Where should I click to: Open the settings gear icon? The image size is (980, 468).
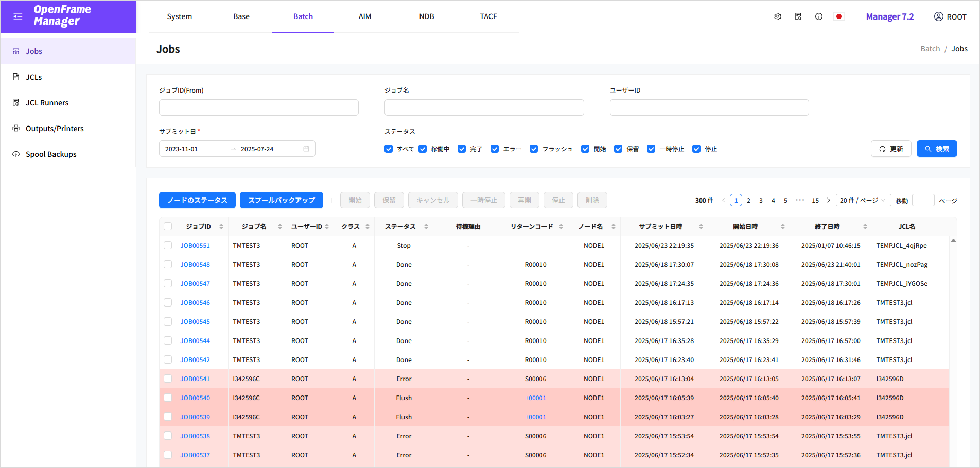pyautogui.click(x=777, y=16)
